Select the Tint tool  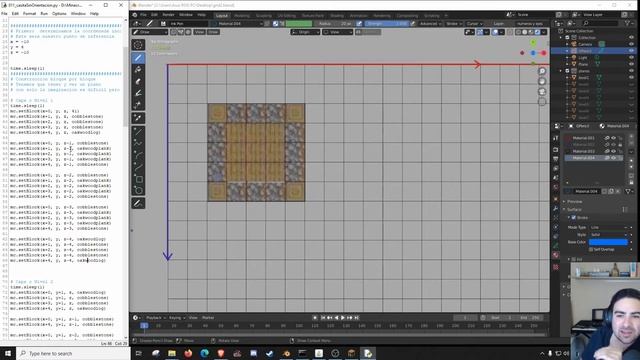(138, 93)
